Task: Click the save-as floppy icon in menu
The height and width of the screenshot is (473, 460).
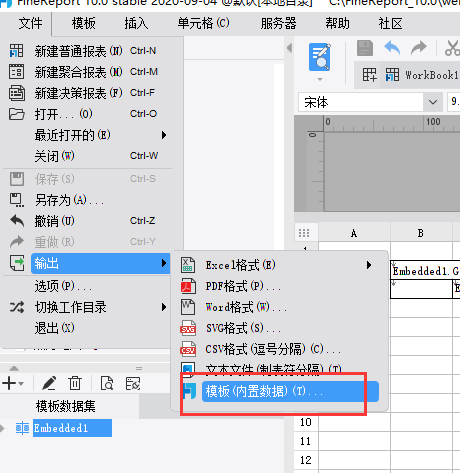Action: [x=17, y=200]
